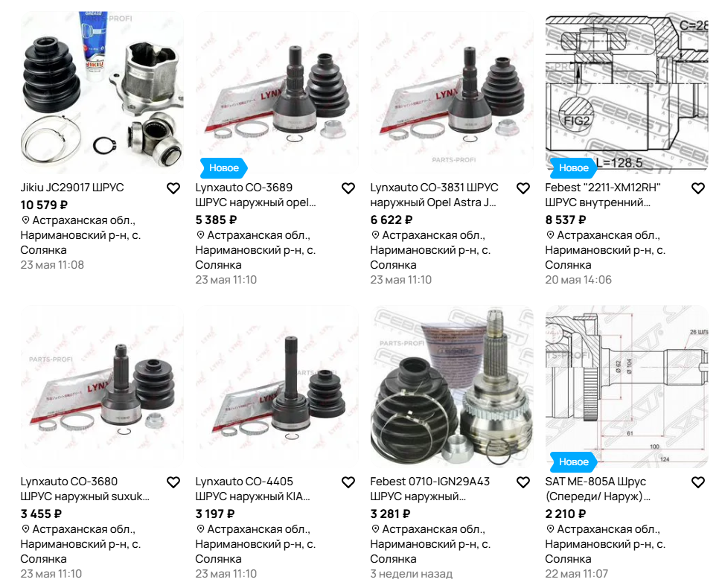Viewport: 722px width, 588px height.
Task: Favorite the Jikiu JC29017 ШРУС listing
Action: tap(173, 188)
